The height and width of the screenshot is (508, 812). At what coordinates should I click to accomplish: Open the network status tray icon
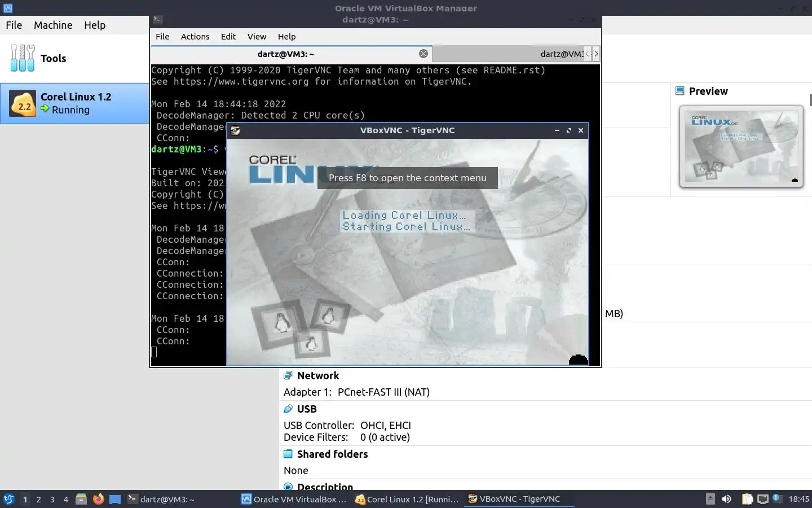click(x=762, y=499)
